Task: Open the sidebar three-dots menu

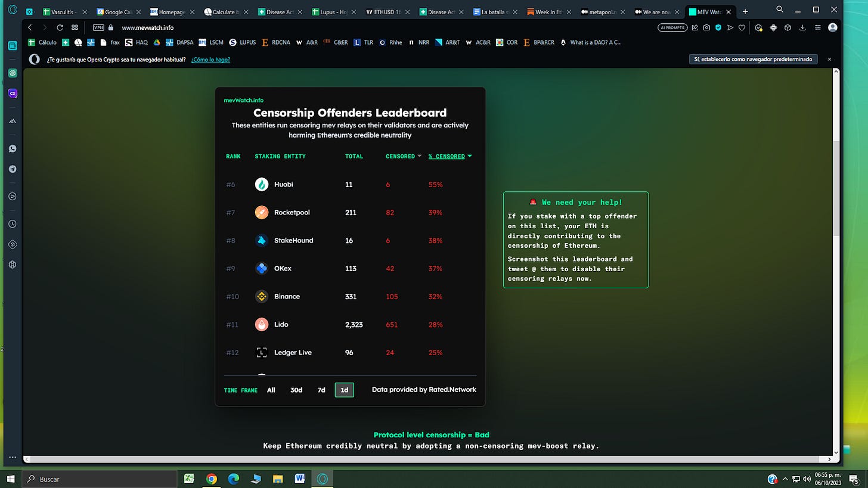Action: click(x=13, y=458)
